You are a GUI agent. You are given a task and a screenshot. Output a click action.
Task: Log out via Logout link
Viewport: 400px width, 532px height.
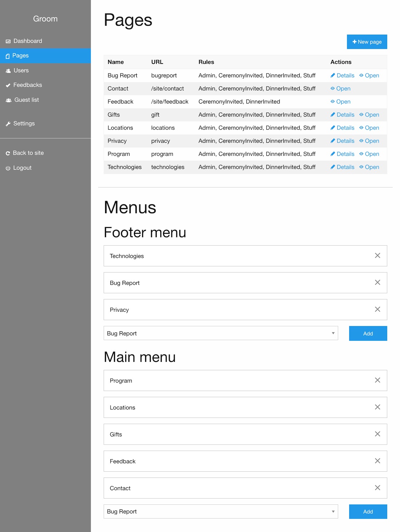pyautogui.click(x=45, y=168)
